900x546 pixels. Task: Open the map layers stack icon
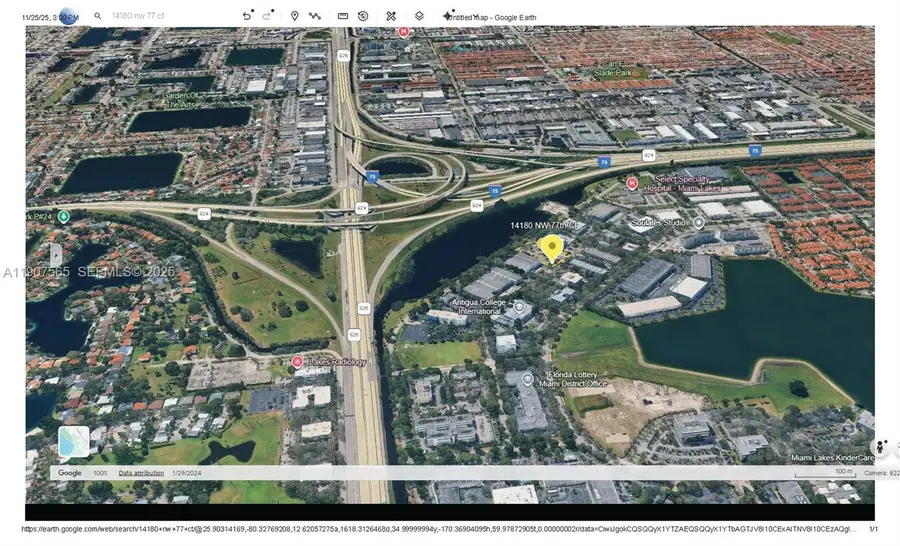click(419, 16)
